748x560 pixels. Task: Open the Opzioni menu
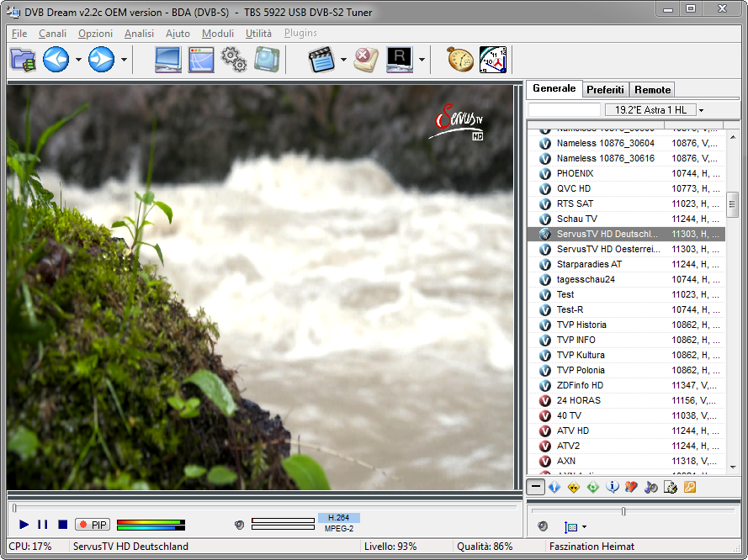click(x=95, y=34)
